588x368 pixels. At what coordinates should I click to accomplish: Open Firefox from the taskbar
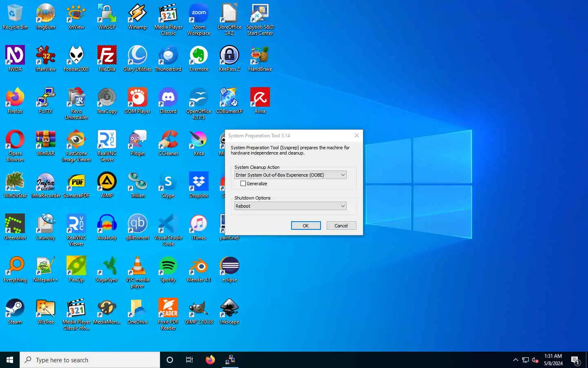210,360
